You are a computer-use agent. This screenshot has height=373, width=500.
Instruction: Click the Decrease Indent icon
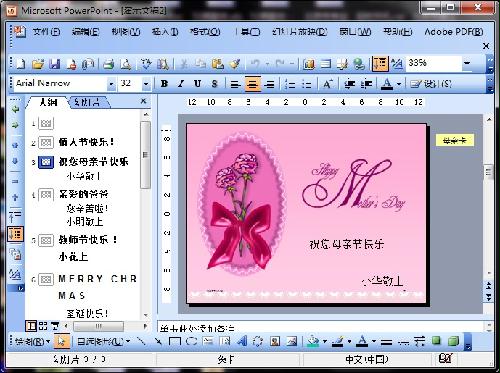coord(349,84)
